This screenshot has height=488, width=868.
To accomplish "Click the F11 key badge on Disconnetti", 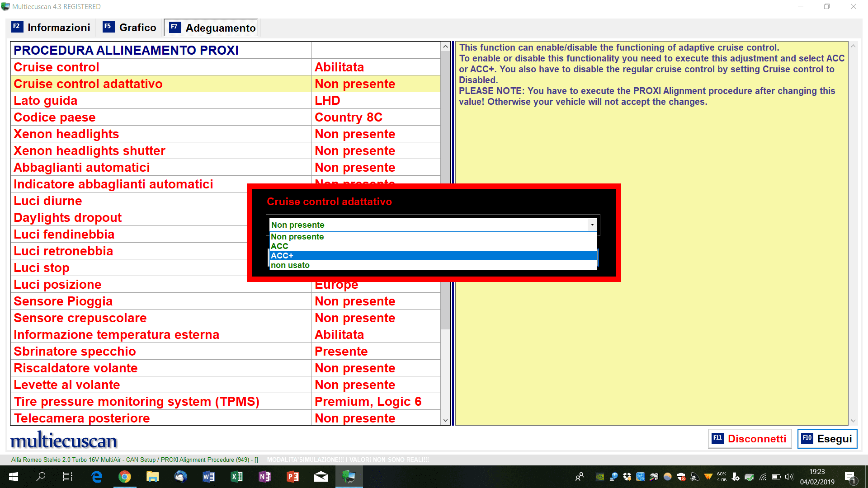I will click(x=718, y=438).
